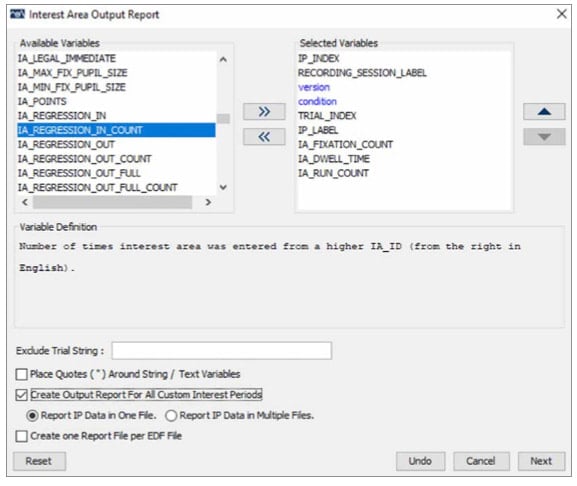Close the Interest Area Output Report dialog
Viewport: 577px width, 486px height.
tap(562, 14)
